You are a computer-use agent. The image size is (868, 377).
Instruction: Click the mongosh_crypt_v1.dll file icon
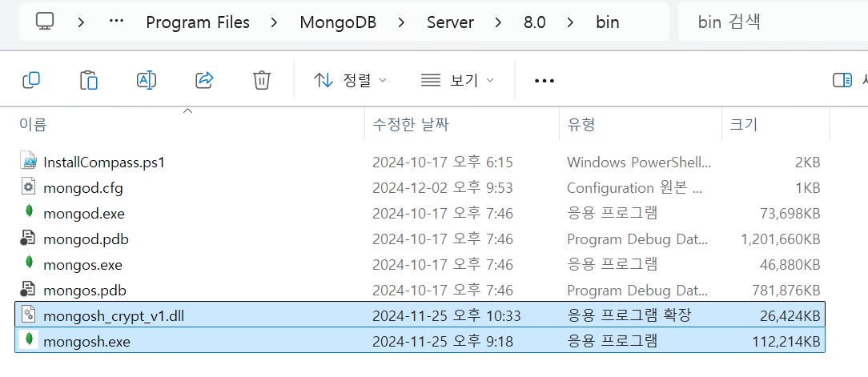[x=28, y=315]
